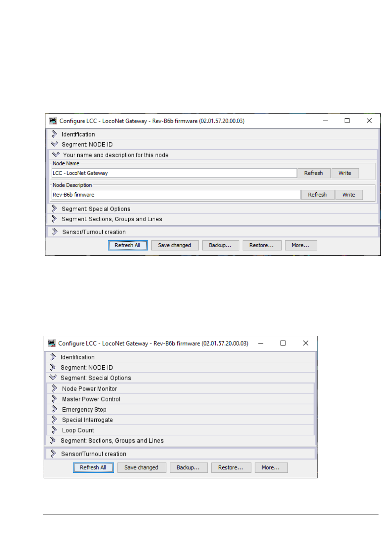Click the Node Name text field
This screenshot has height=554, width=392.
click(174, 173)
